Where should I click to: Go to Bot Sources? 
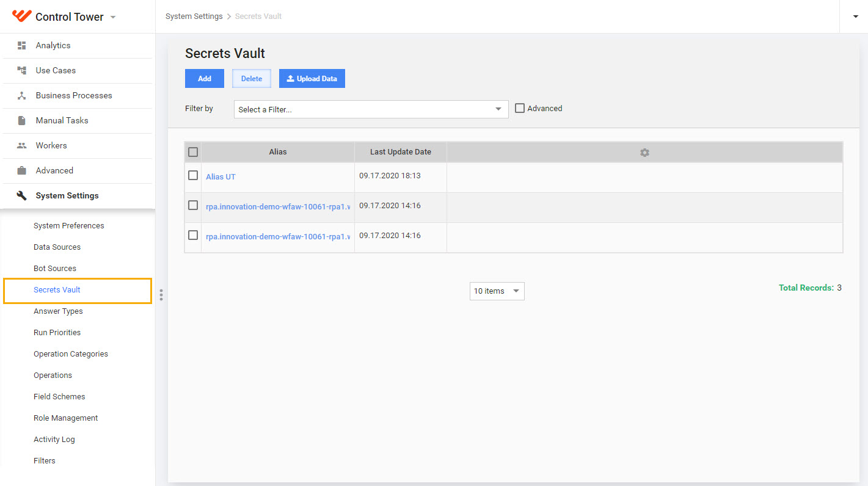pyautogui.click(x=55, y=269)
